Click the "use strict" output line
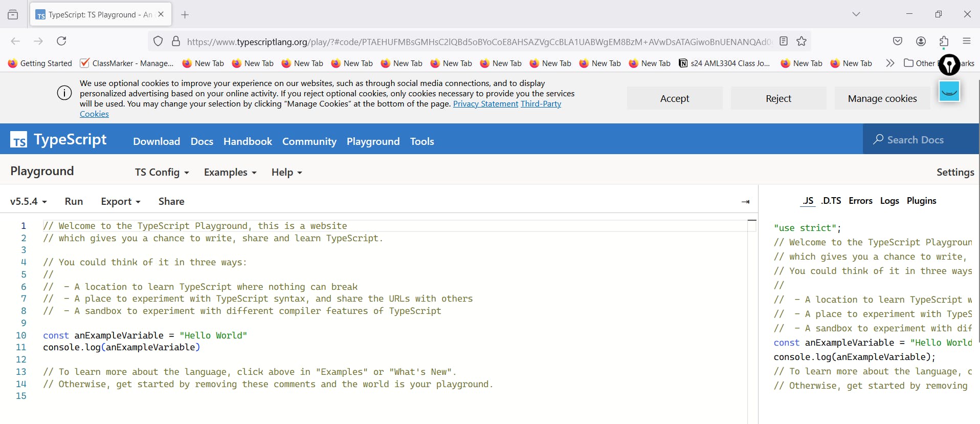Viewport: 980px width, 424px height. coord(807,228)
